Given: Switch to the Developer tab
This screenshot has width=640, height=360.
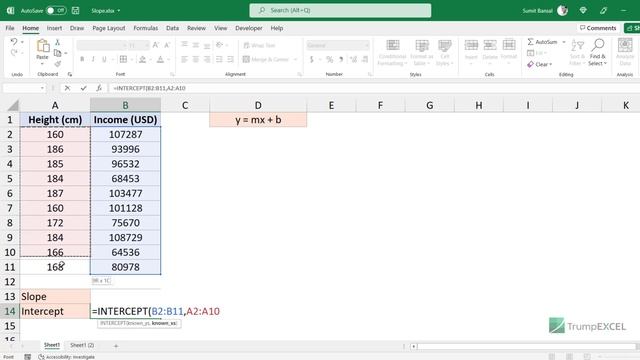Looking at the screenshot, I should 249,28.
